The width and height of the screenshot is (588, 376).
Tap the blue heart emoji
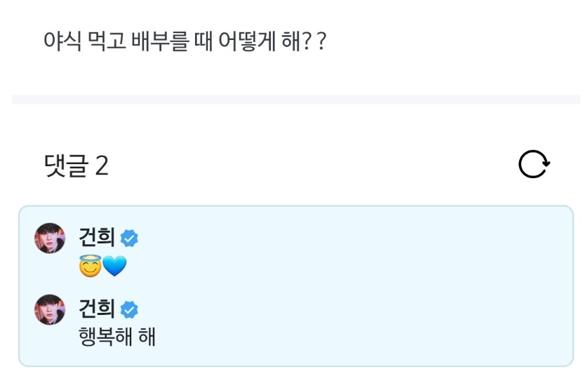pyautogui.click(x=114, y=267)
